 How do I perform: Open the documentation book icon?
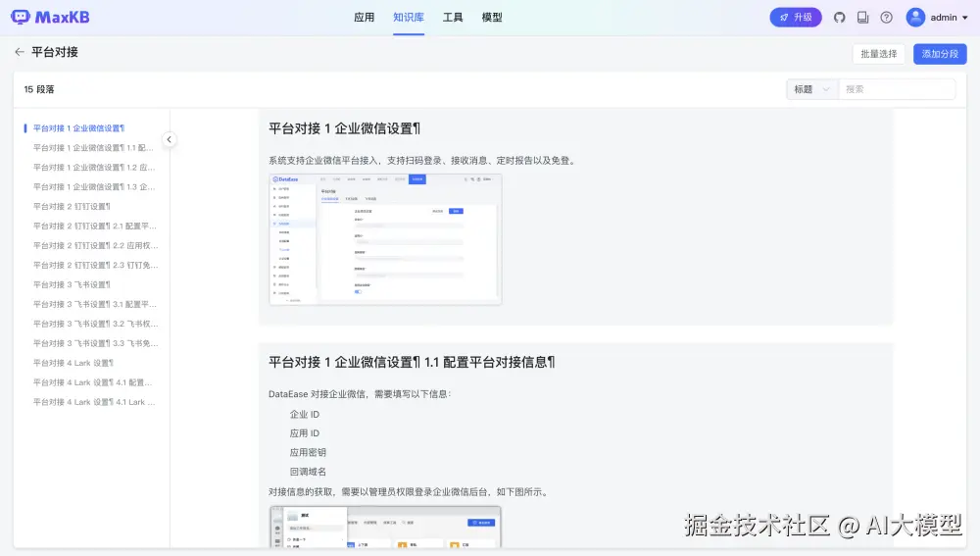[862, 18]
